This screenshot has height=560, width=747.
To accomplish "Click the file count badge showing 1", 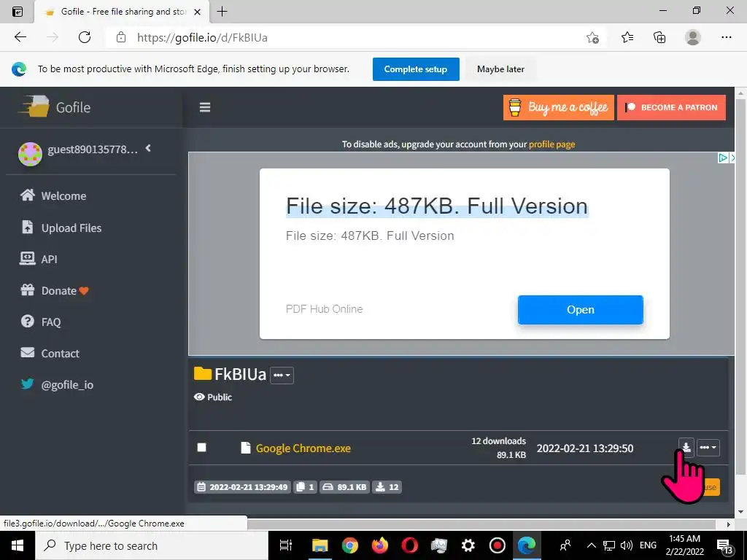I will (305, 486).
